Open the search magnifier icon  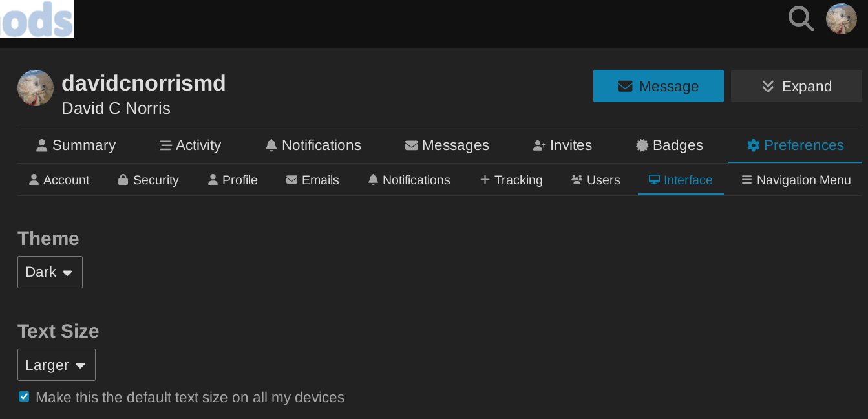(801, 19)
